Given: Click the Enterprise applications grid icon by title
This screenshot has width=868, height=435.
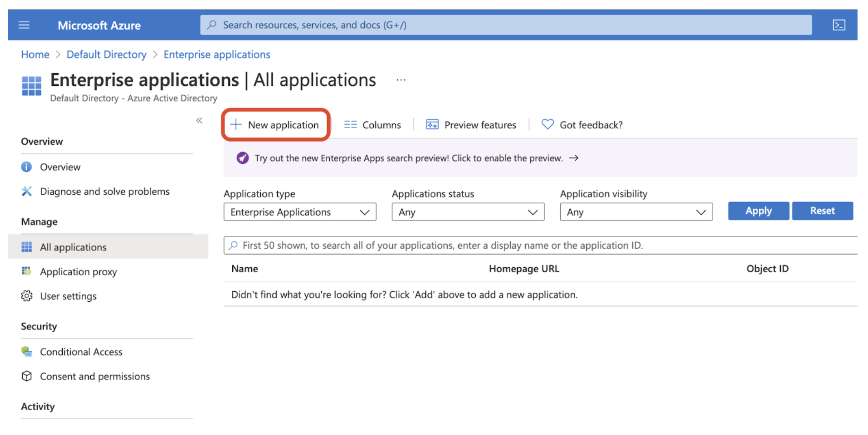Looking at the screenshot, I should pos(31,86).
